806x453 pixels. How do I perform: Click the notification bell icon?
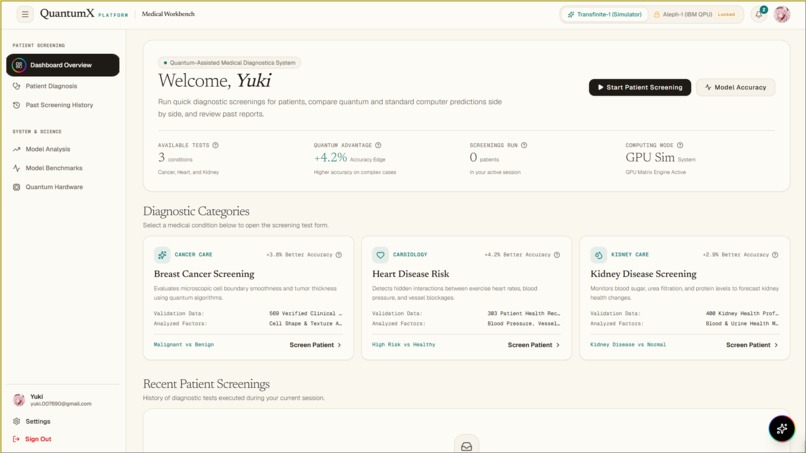pyautogui.click(x=759, y=14)
